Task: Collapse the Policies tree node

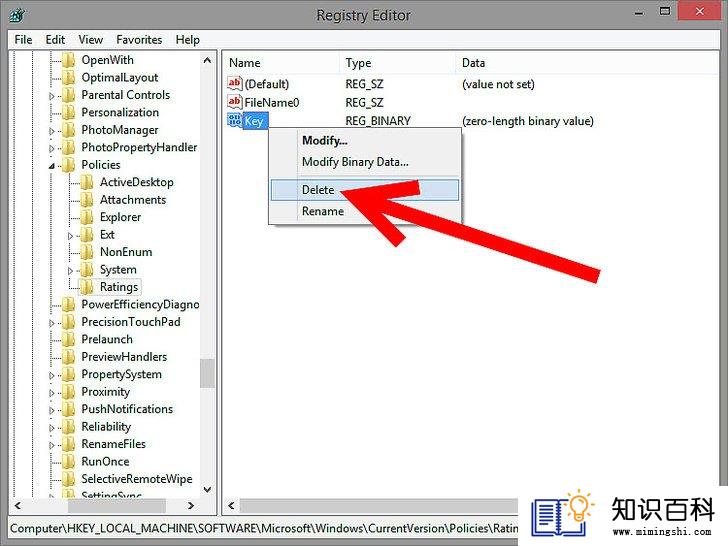Action: point(52,166)
